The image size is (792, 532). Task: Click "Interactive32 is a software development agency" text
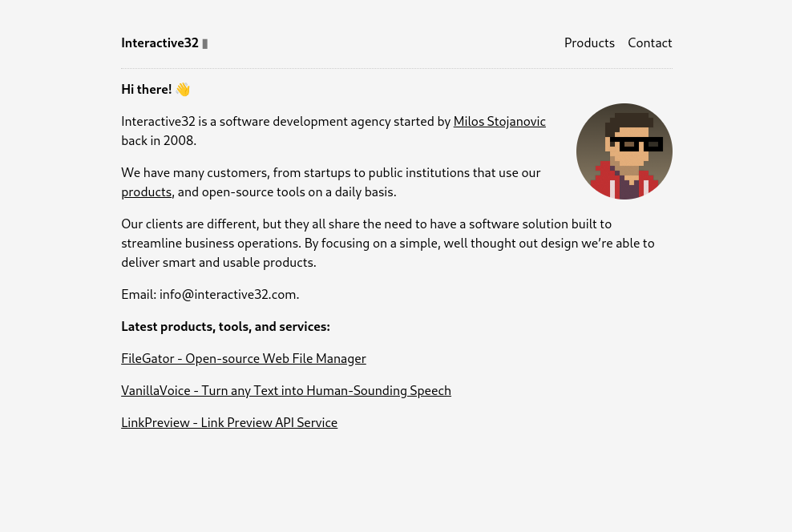257,122
